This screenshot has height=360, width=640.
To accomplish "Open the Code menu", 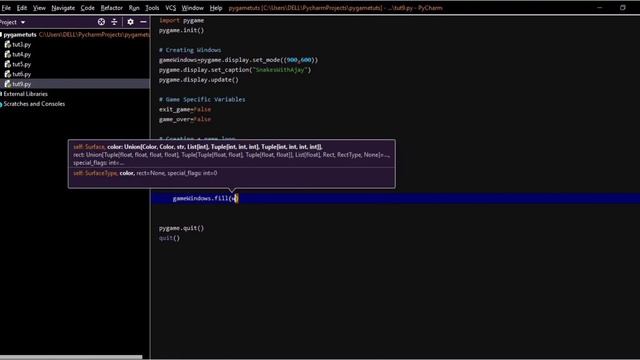I will point(87,8).
